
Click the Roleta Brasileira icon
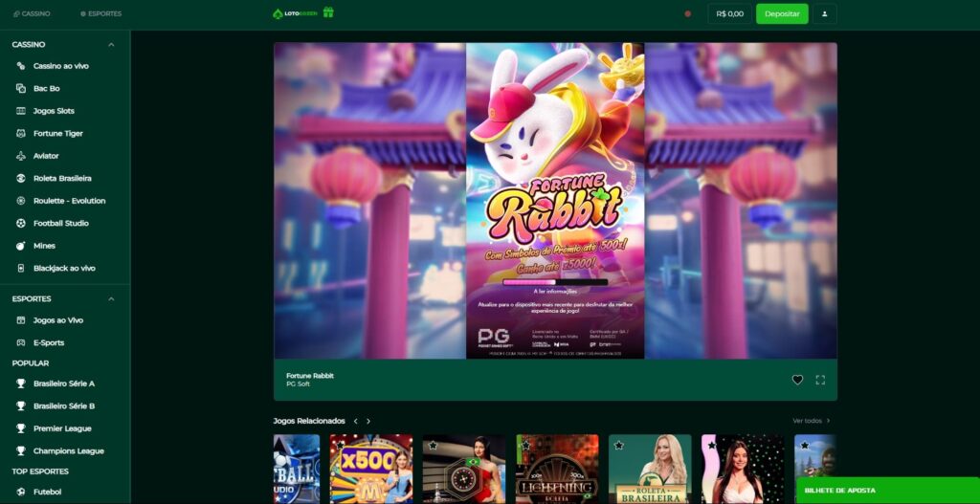21,179
